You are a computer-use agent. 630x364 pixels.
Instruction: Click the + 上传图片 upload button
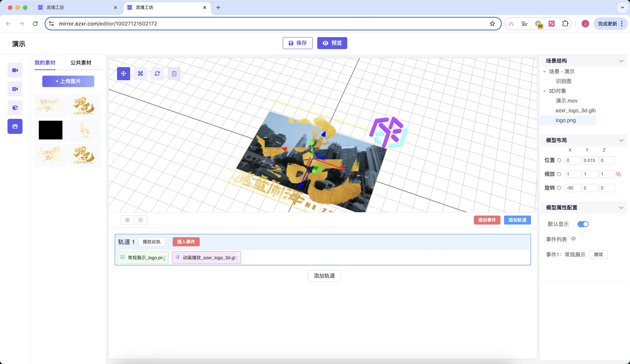coord(68,81)
